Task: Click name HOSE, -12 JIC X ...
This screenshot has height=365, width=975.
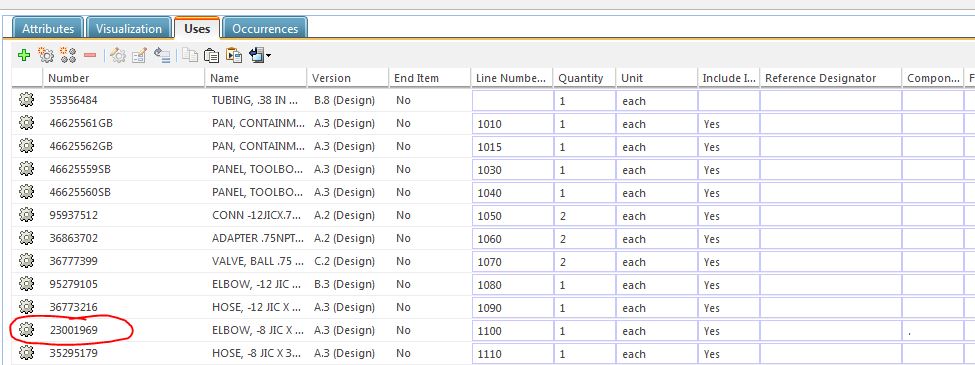Action: (x=257, y=307)
